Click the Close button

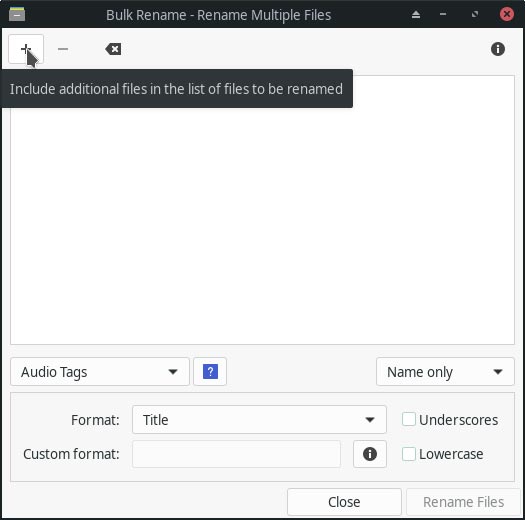344,502
